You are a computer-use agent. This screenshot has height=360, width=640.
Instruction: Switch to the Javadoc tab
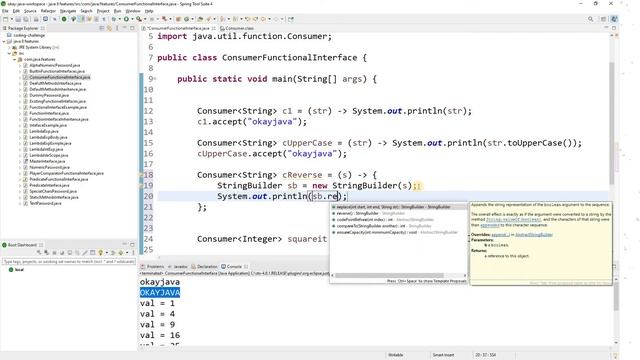[x=178, y=267]
